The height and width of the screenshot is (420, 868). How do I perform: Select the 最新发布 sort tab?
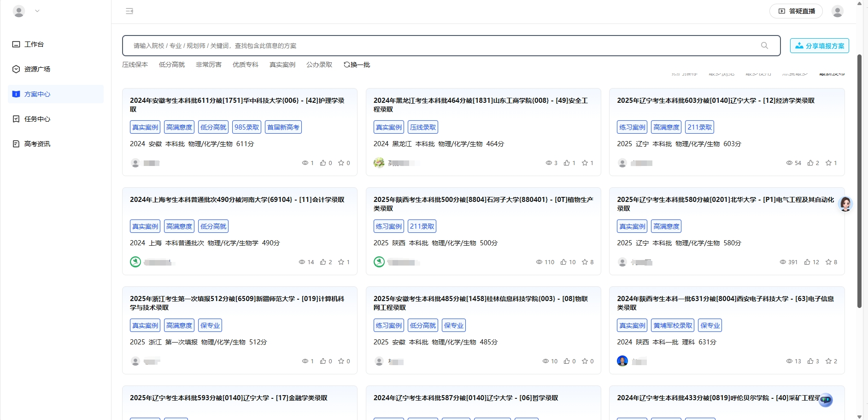[831, 73]
